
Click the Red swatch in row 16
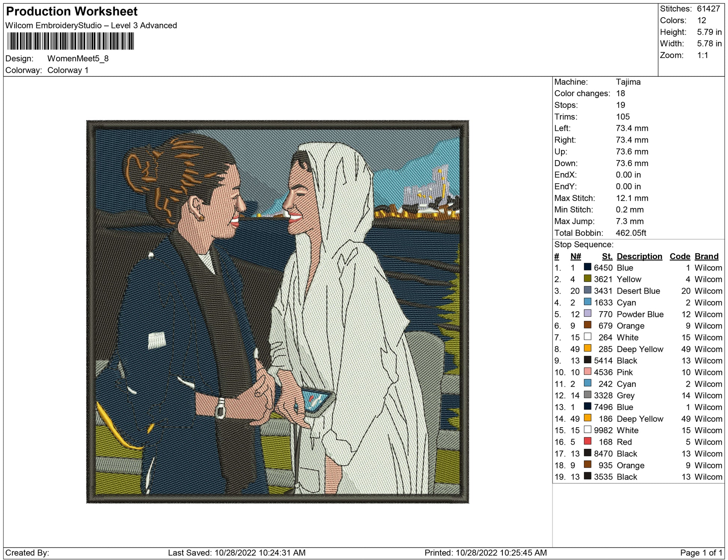click(x=587, y=441)
